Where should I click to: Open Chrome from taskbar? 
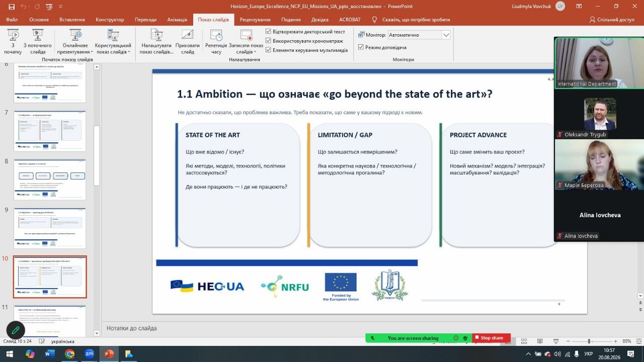coord(69,353)
